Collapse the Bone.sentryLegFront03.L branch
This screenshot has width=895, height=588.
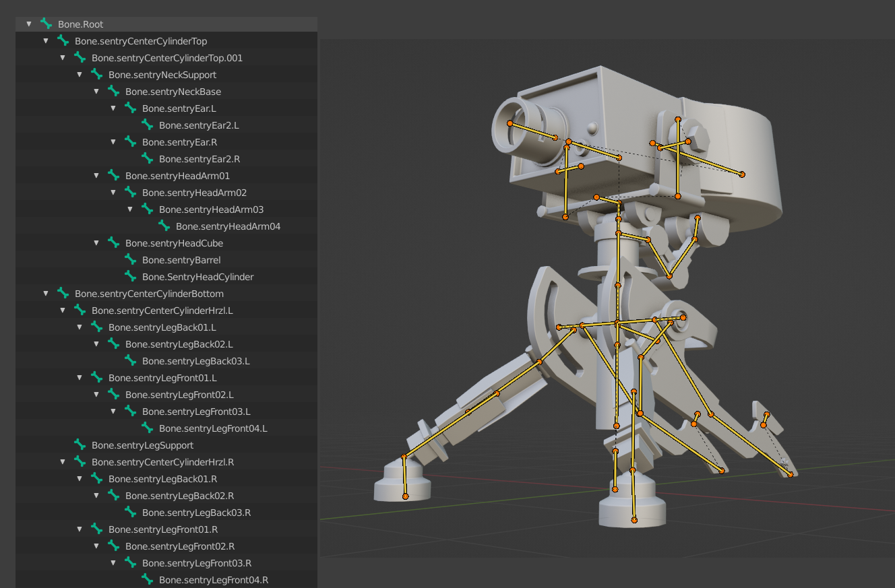pyautogui.click(x=113, y=411)
